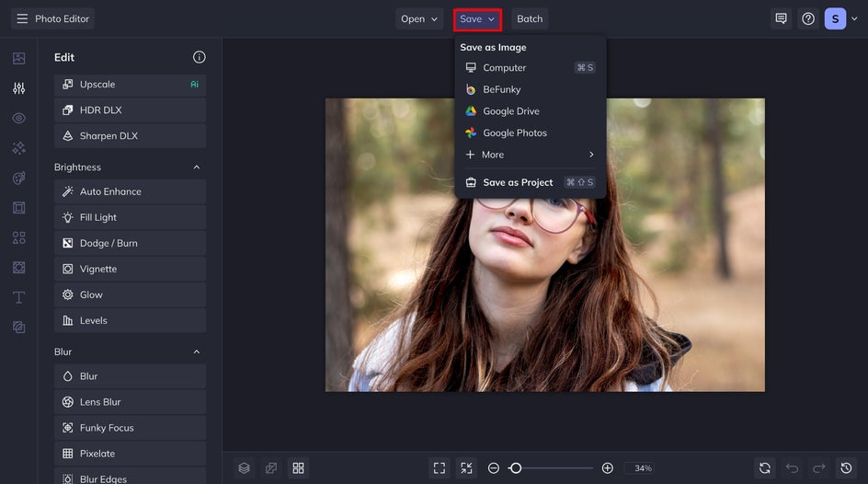Open the feedback chat icon

(x=781, y=18)
